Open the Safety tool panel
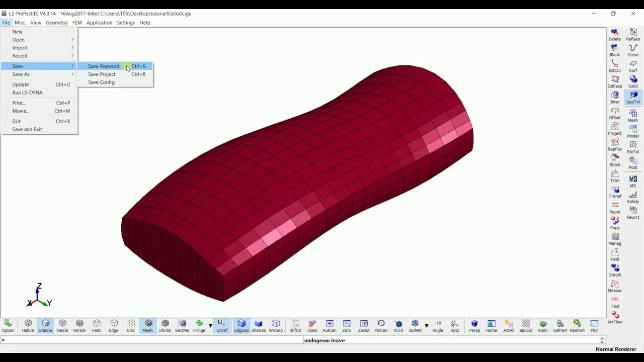The height and width of the screenshot is (362, 644). pos(633,197)
